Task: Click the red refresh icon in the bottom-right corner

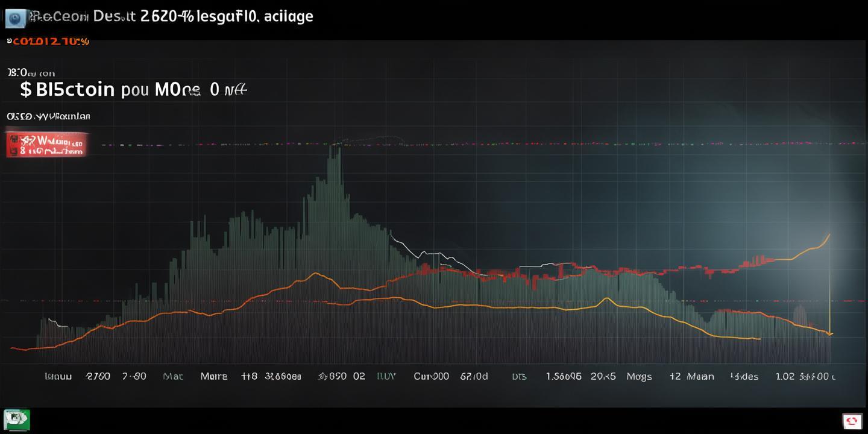Action: tap(852, 421)
